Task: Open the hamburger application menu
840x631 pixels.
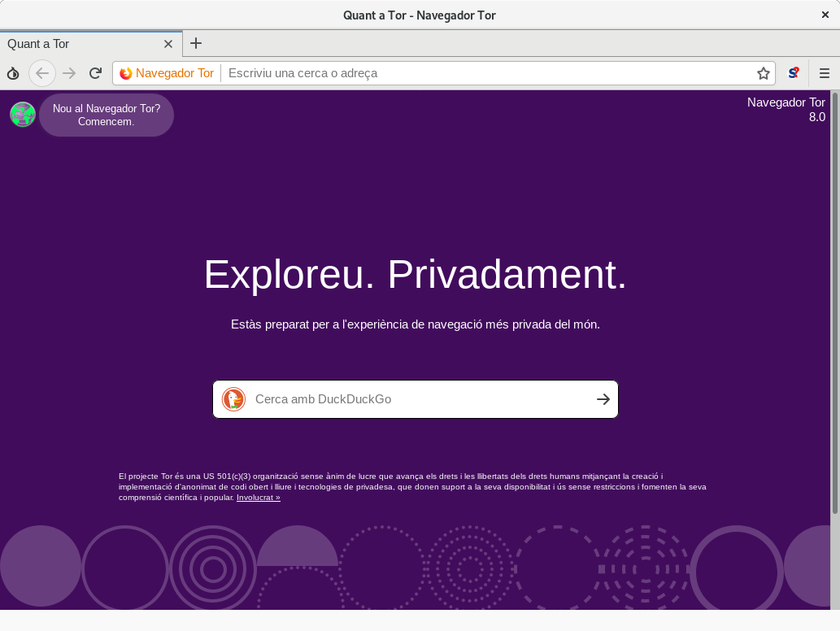Action: (x=825, y=73)
